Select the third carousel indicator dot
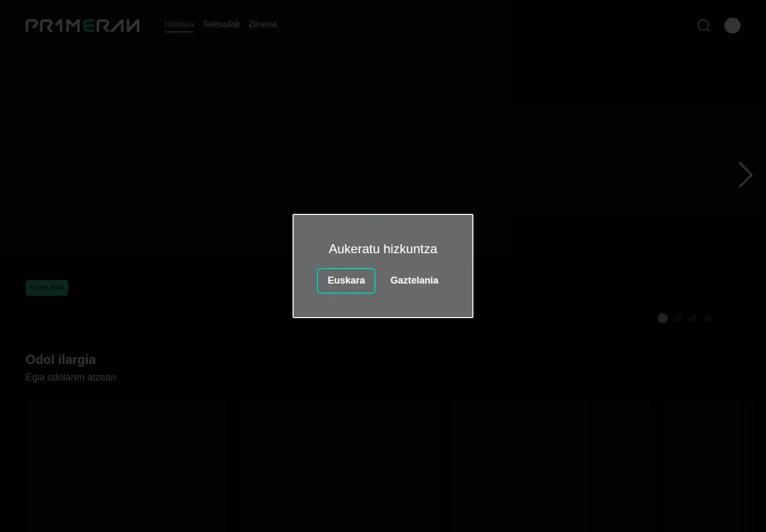 point(693,318)
